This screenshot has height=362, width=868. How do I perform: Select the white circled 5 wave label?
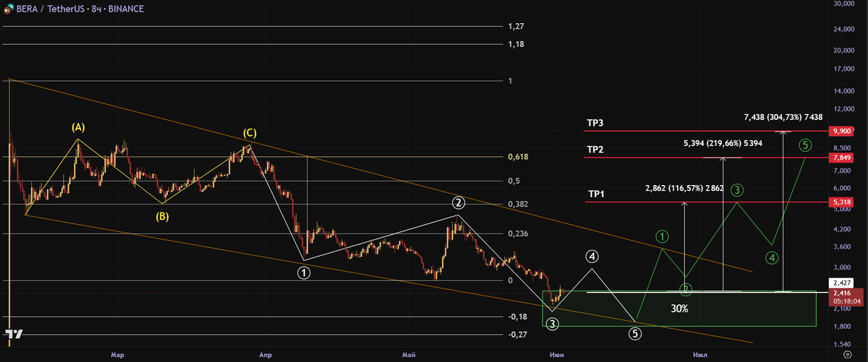click(x=634, y=334)
